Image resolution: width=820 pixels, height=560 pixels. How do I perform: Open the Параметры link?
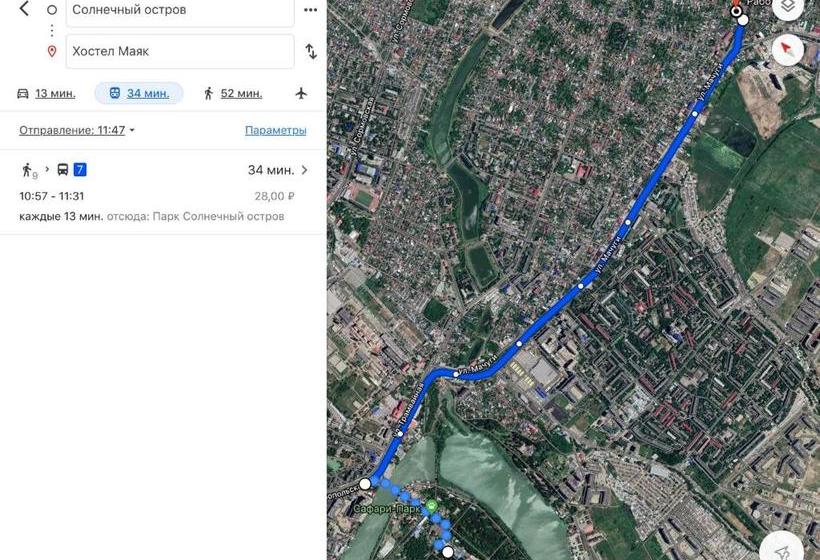pos(276,130)
